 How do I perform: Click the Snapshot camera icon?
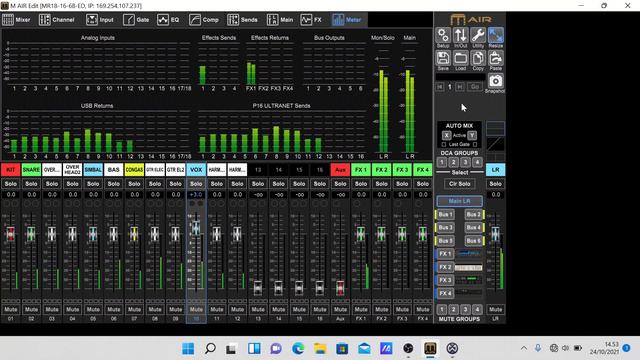pos(496,81)
